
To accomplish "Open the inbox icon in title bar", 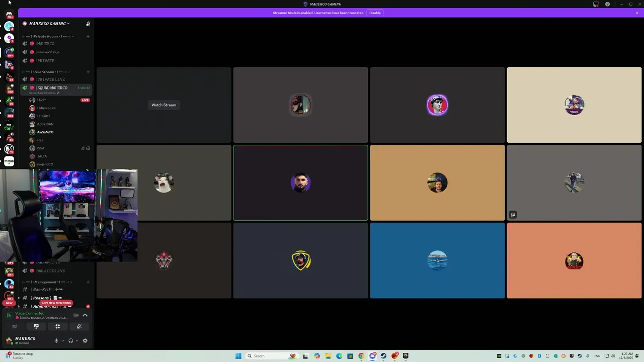I will [596, 4].
